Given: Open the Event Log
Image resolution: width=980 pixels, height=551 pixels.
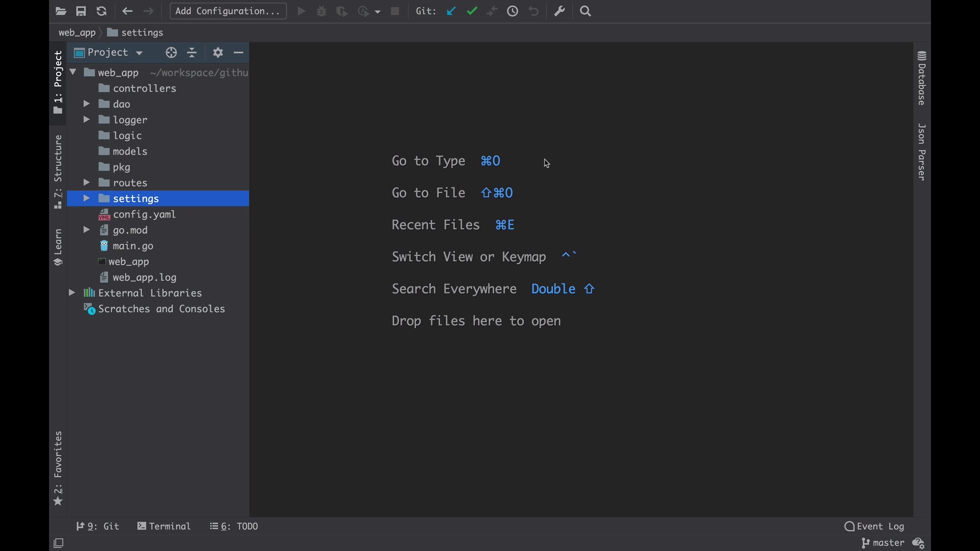Looking at the screenshot, I should point(875,527).
